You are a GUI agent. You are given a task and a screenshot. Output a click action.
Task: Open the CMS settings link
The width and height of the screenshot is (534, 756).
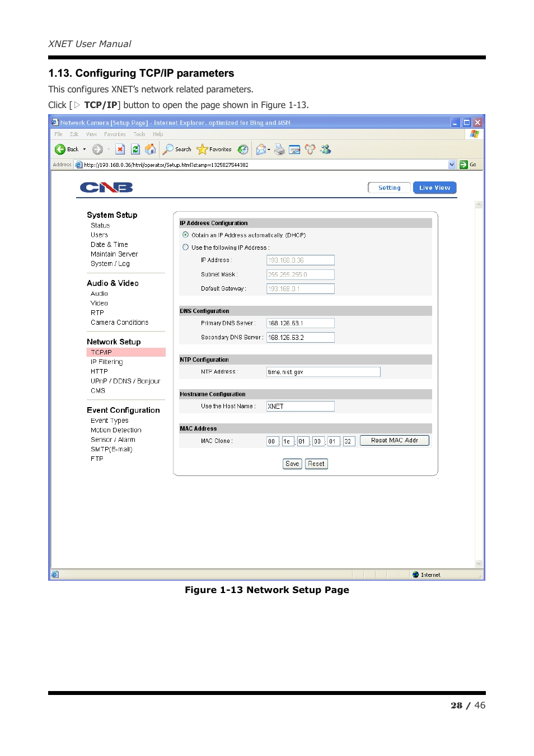coord(98,391)
